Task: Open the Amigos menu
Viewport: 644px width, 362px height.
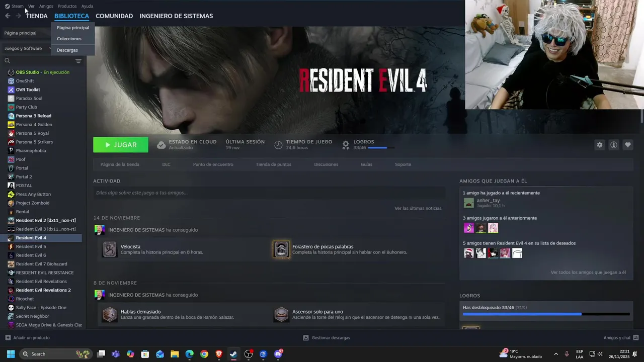Action: click(46, 6)
